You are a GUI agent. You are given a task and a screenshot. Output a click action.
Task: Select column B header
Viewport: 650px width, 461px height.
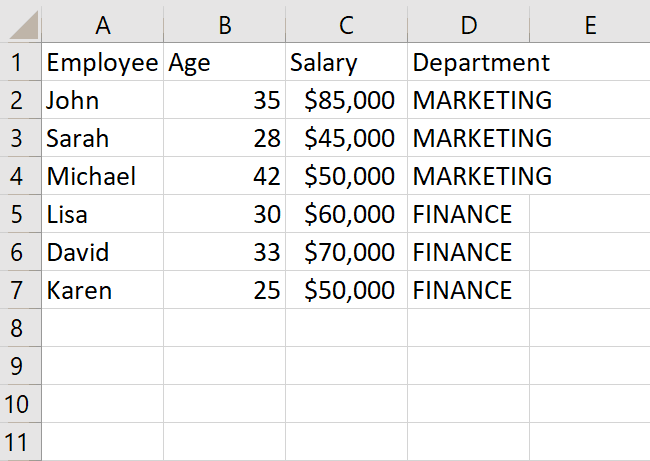[x=225, y=24]
